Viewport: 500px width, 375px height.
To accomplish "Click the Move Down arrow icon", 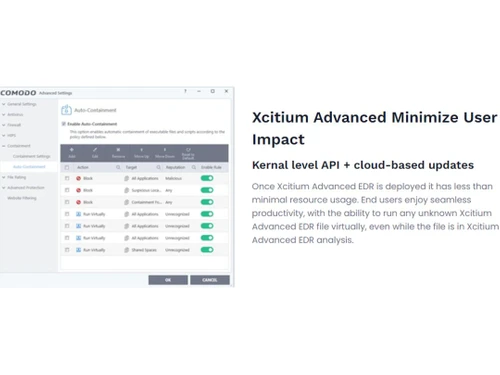I will point(165,150).
